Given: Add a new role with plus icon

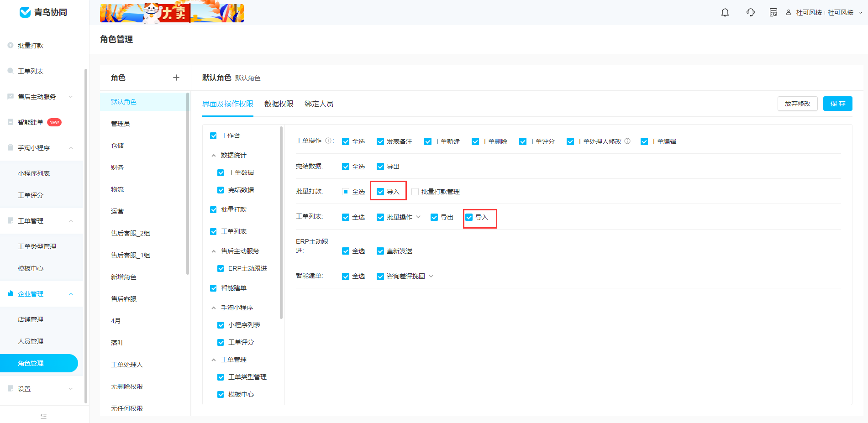Looking at the screenshot, I should click(x=176, y=78).
